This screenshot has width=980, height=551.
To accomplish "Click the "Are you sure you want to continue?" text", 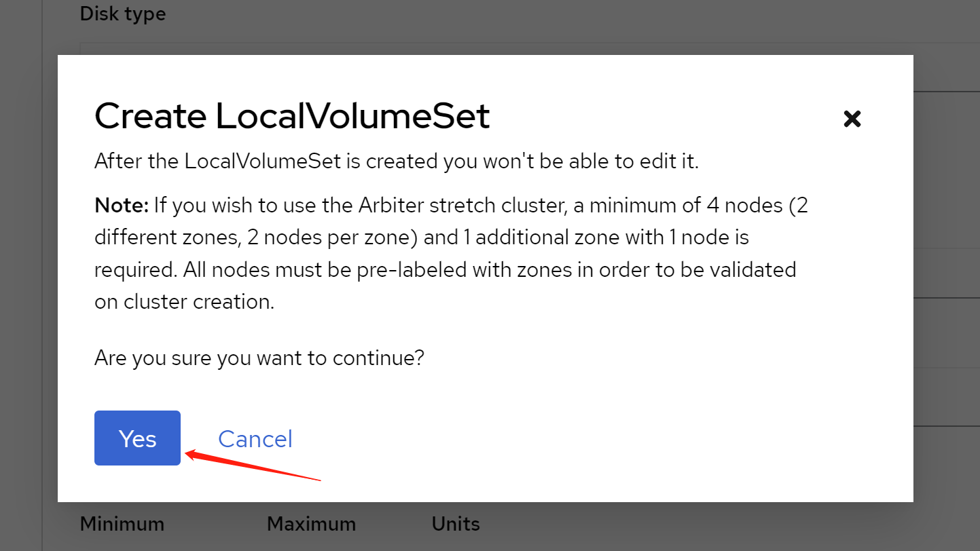I will 259,358.
